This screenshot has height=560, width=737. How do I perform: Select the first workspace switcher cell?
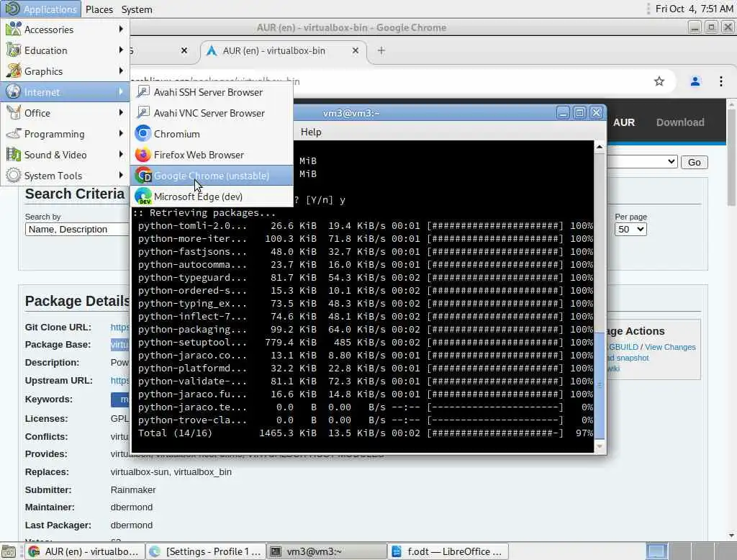point(656,551)
